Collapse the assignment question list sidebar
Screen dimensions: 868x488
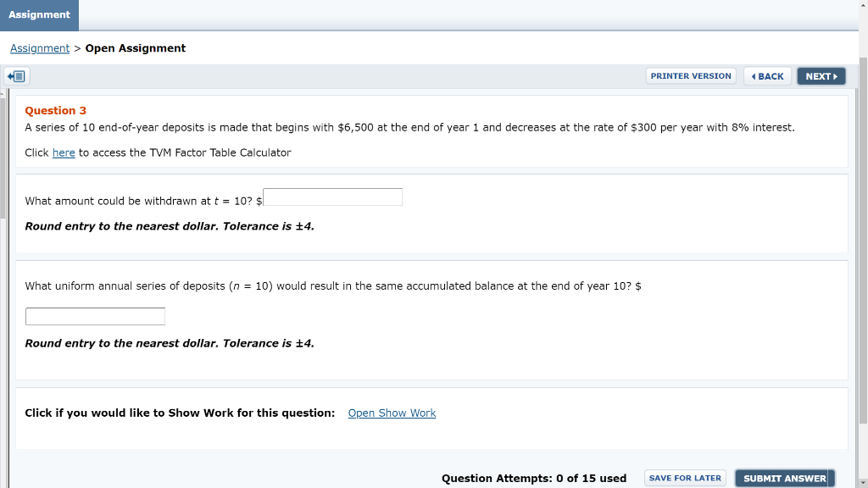click(x=15, y=75)
